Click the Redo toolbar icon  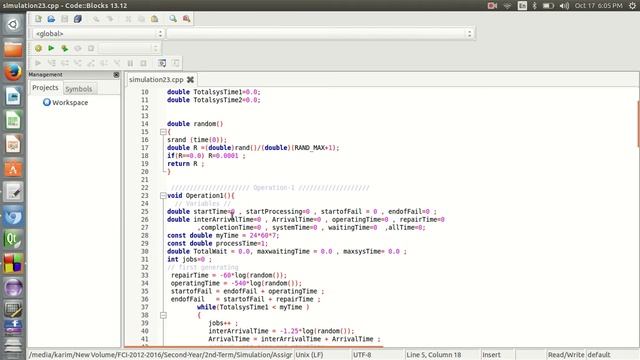(109, 19)
